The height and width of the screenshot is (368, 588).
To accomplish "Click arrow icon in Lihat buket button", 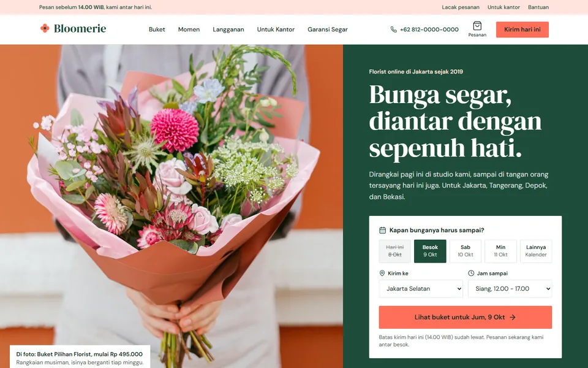I will 513,317.
